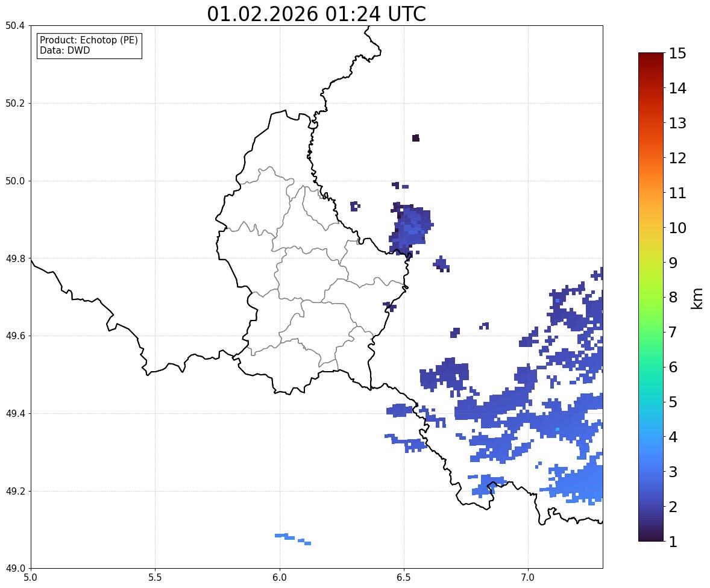The width and height of the screenshot is (710, 588).
Task: Click the 'Product: Echotop (PE)' legend text
Action: [x=89, y=40]
